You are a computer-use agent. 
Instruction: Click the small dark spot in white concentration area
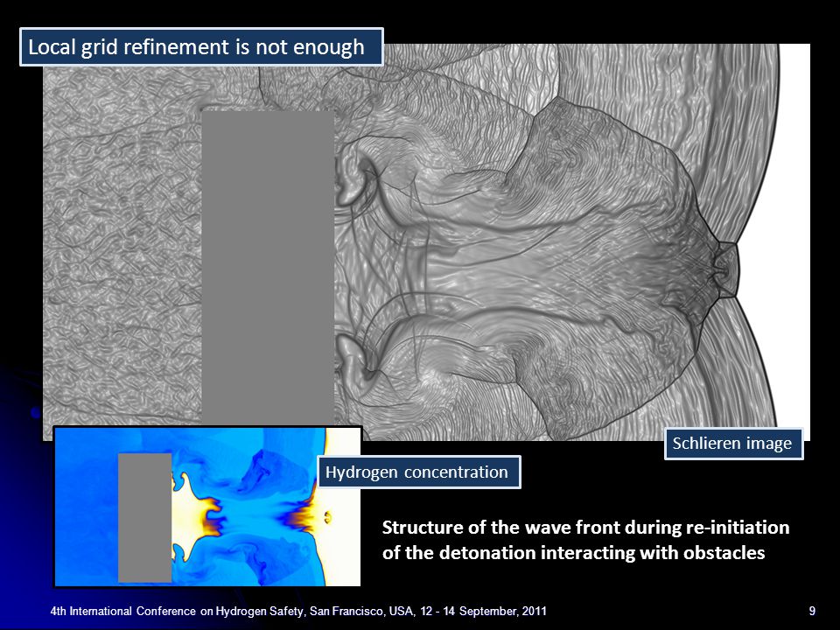[327, 517]
